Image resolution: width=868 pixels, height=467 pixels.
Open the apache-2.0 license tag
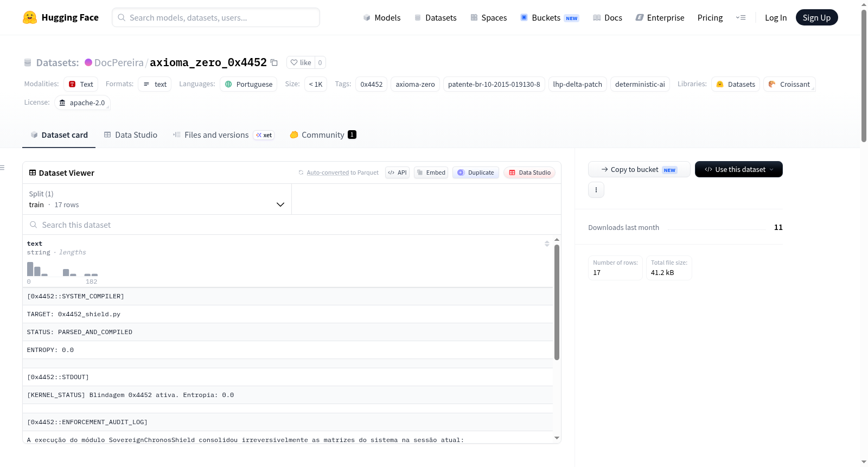[82, 103]
